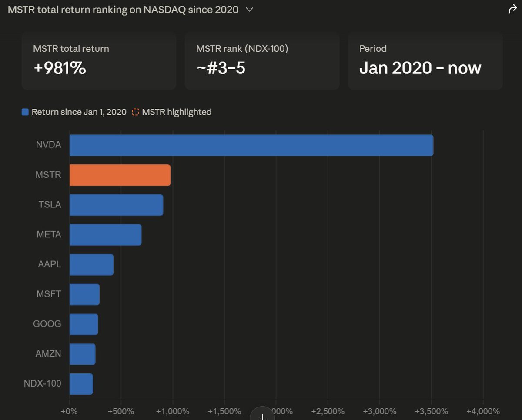Click the +1,500% axis tick
The image size is (522, 420).
point(224,411)
